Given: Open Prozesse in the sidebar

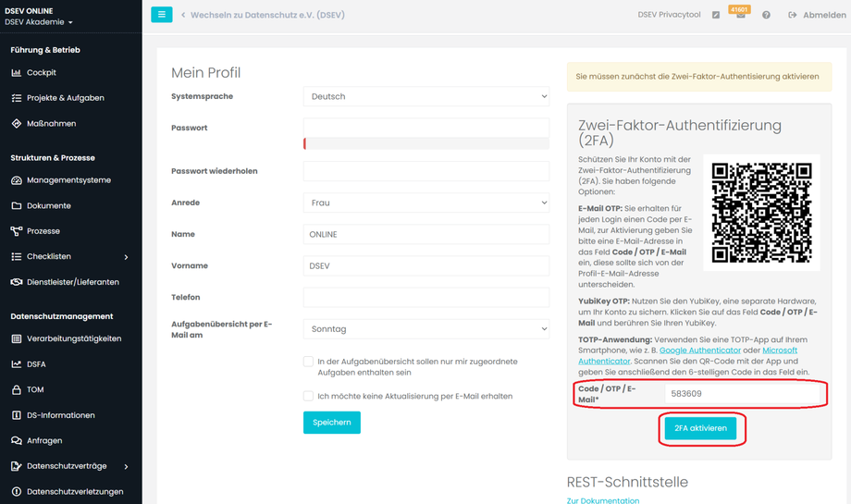Looking at the screenshot, I should pyautogui.click(x=43, y=231).
